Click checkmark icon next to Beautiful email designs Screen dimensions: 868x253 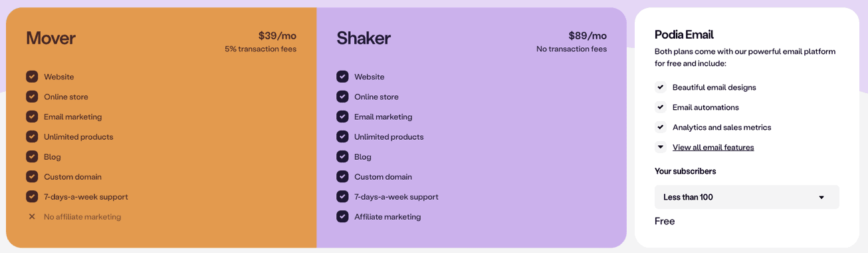(x=661, y=87)
